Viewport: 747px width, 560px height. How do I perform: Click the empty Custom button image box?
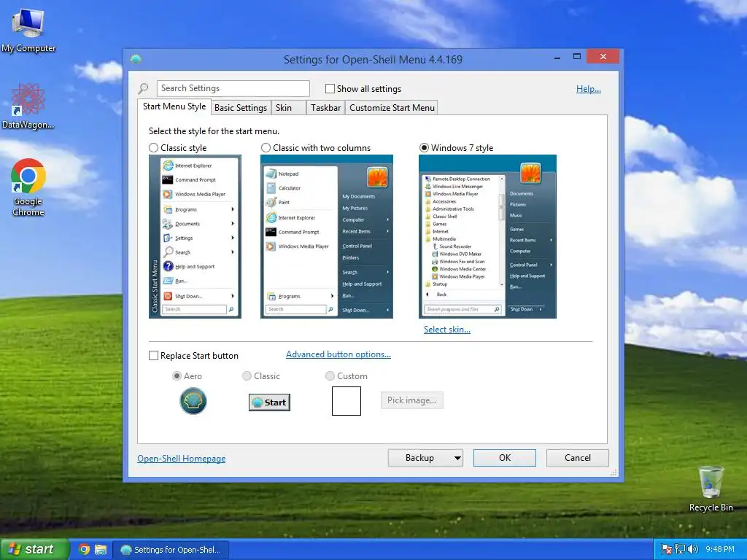pos(347,401)
